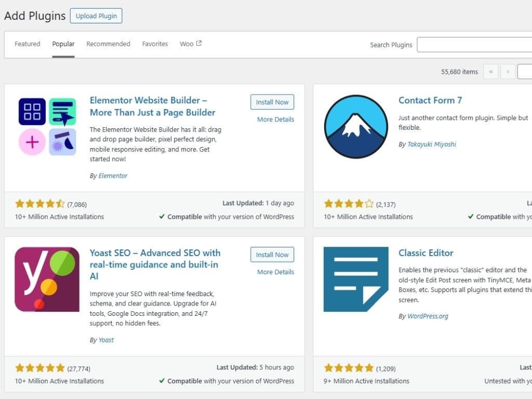532x399 pixels.
Task: Click the current page number field
Action: click(525, 72)
